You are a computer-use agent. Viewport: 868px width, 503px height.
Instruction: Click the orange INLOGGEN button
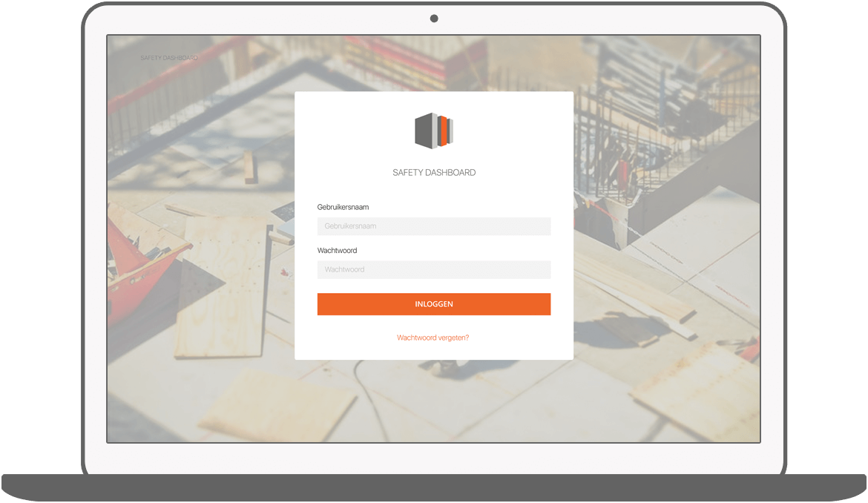[433, 304]
